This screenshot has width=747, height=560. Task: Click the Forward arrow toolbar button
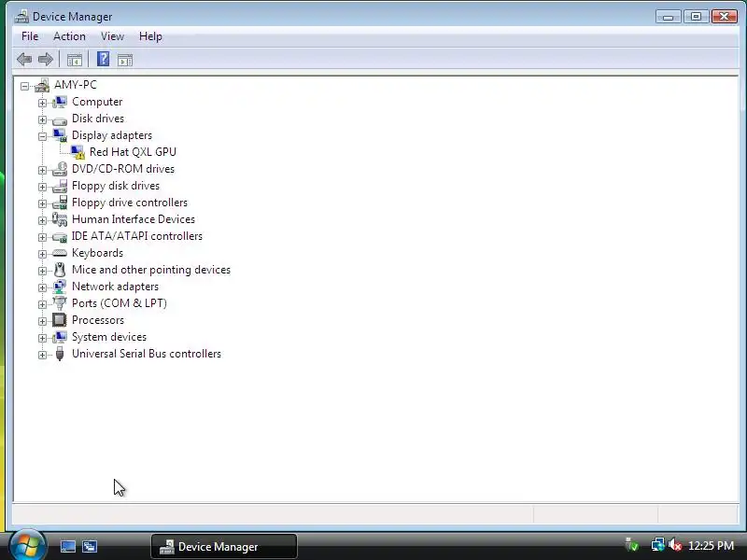point(45,60)
